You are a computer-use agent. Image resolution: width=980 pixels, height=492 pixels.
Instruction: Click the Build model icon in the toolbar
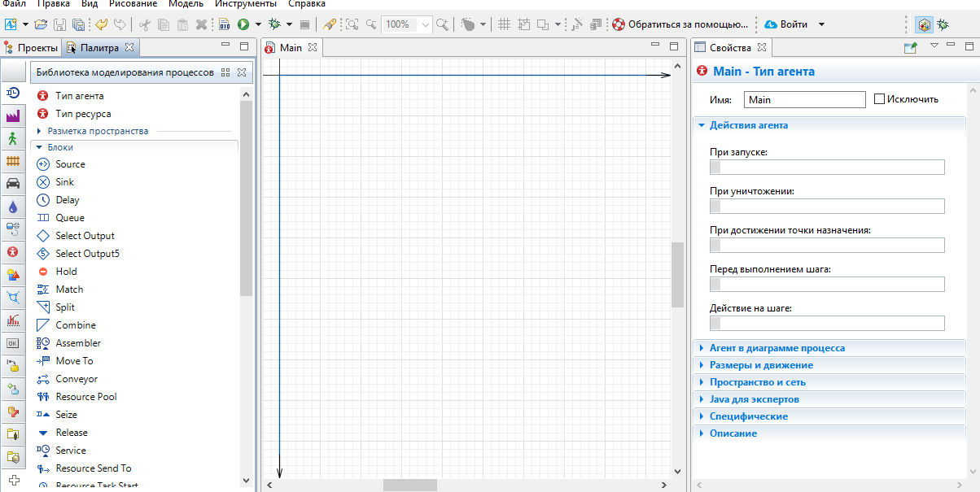coord(224,24)
